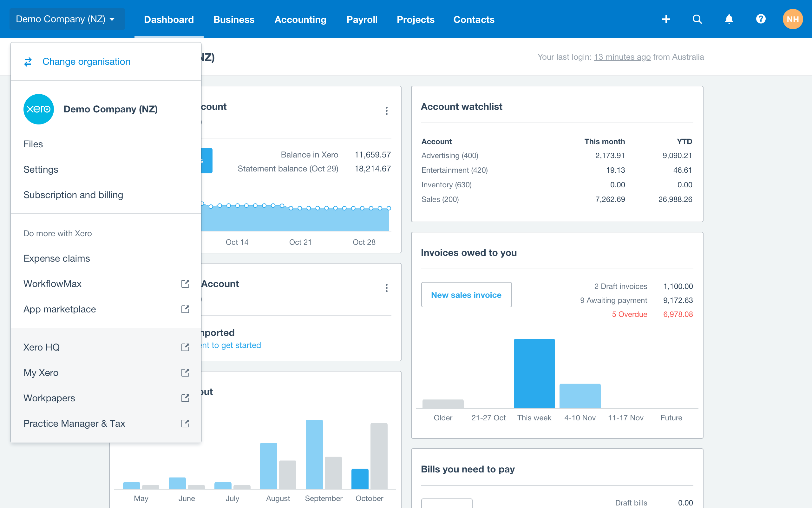This screenshot has height=508, width=812.
Task: Click the Workpapers external link icon
Action: click(185, 398)
